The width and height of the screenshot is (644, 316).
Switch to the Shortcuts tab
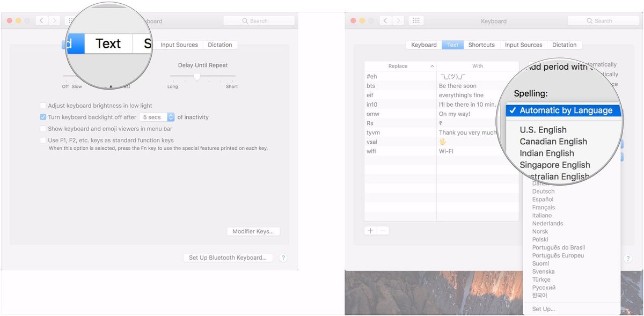[481, 45]
